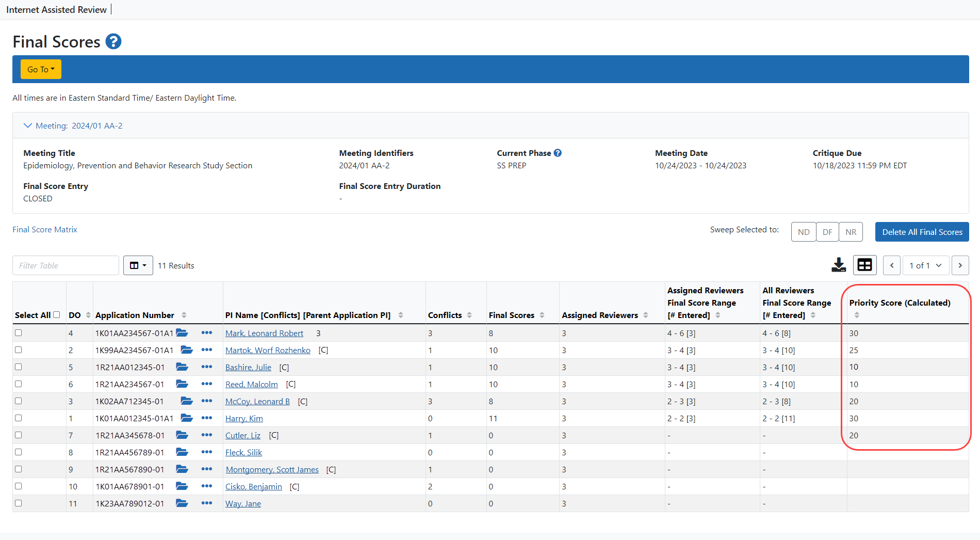Screen dimensions: 980x540
Task: Open the folder for 1R21AA234567-01
Action: click(182, 384)
